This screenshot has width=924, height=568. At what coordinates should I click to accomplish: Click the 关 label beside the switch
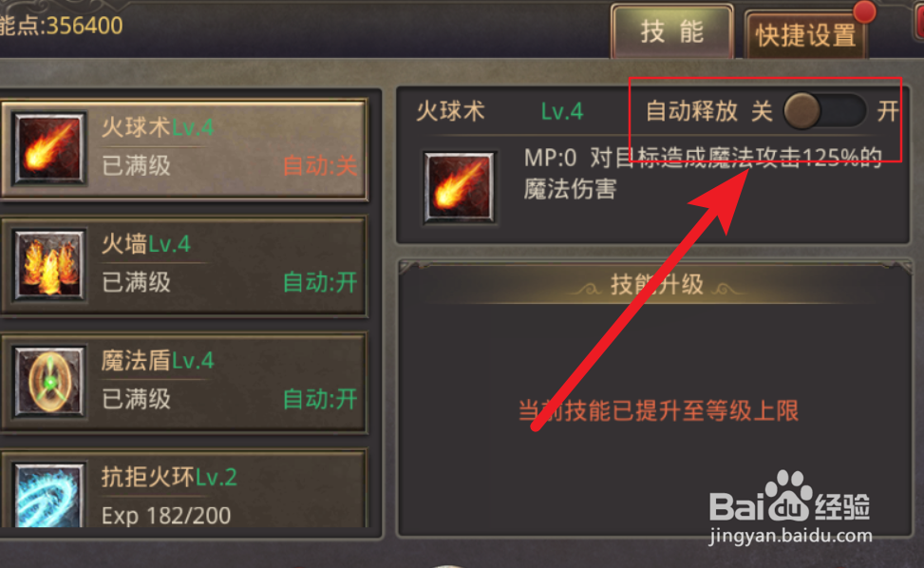(762, 111)
